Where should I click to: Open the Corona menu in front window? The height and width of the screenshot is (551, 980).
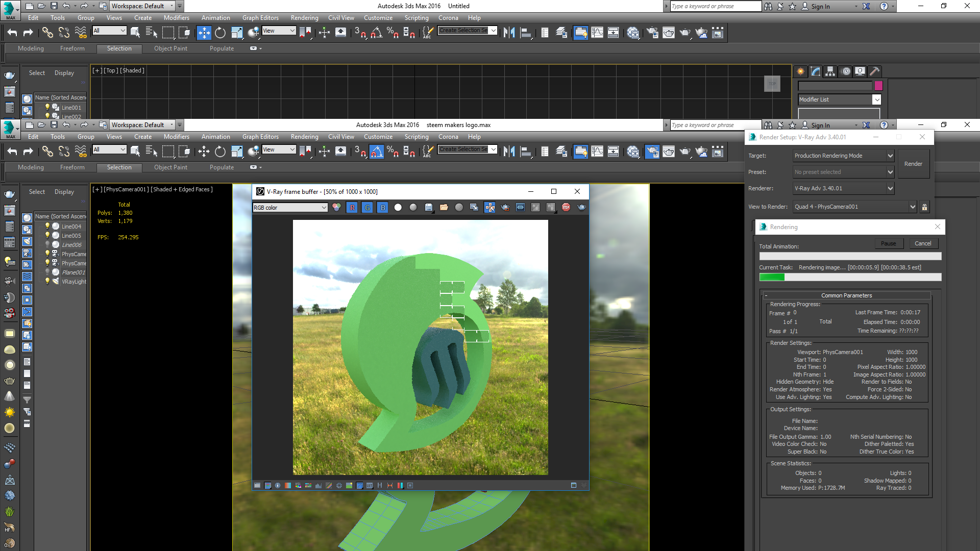pos(448,137)
